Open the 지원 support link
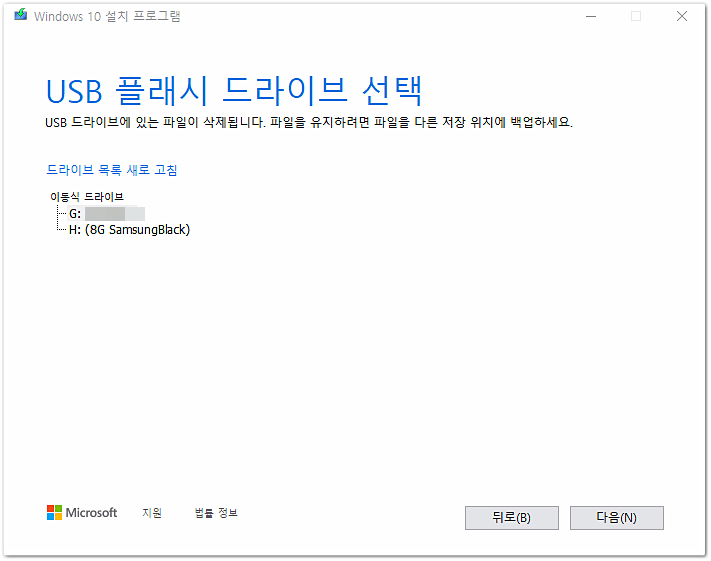Image resolution: width=711 pixels, height=561 pixels. [152, 512]
